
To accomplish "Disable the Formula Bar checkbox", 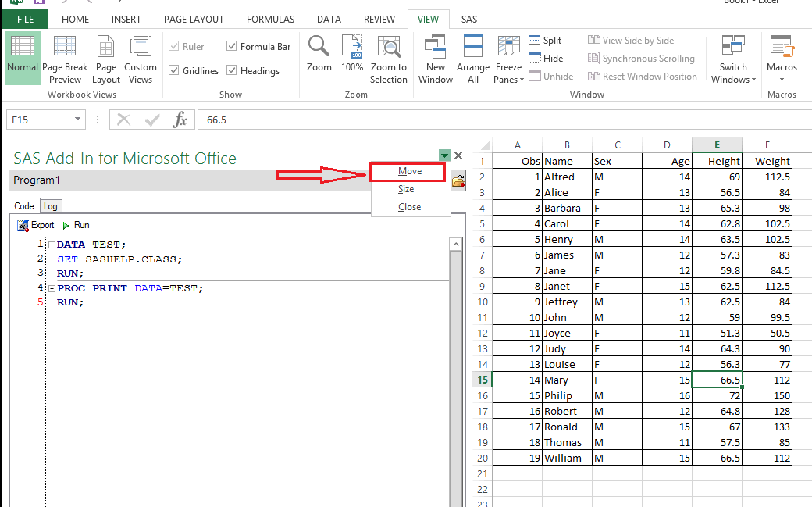I will (231, 46).
